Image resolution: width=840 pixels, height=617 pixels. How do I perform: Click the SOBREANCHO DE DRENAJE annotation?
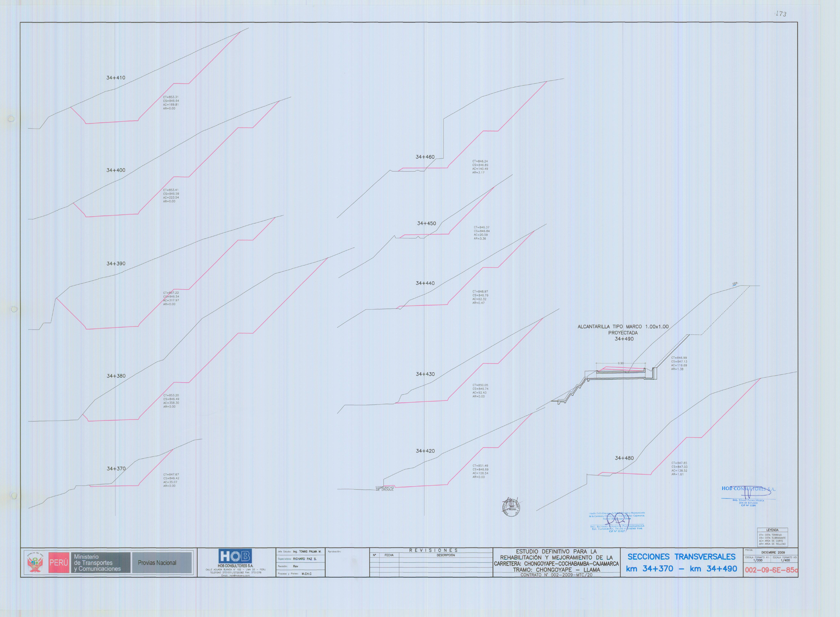(384, 489)
